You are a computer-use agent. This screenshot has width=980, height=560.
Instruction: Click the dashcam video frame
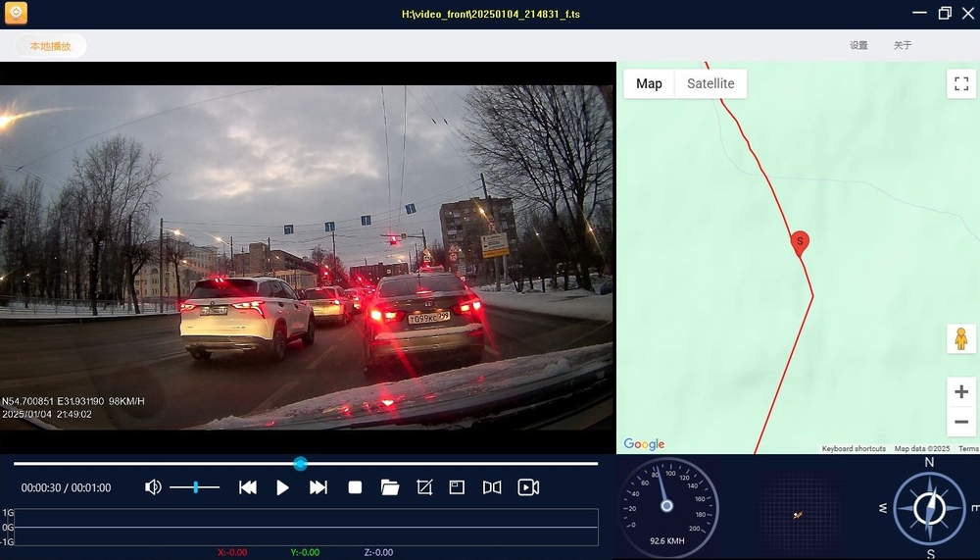pyautogui.click(x=307, y=257)
